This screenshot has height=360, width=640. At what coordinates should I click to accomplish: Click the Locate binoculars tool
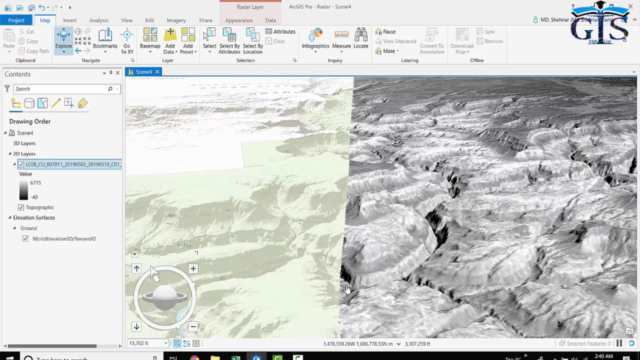[x=361, y=39]
